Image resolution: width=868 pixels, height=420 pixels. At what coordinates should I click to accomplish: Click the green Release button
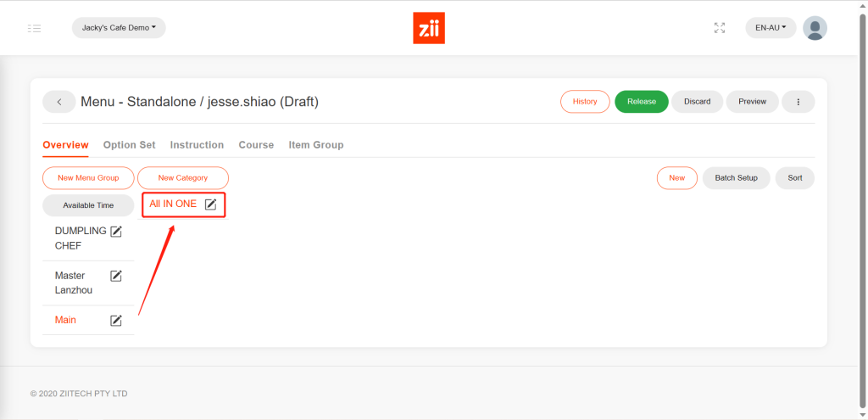[x=641, y=102]
